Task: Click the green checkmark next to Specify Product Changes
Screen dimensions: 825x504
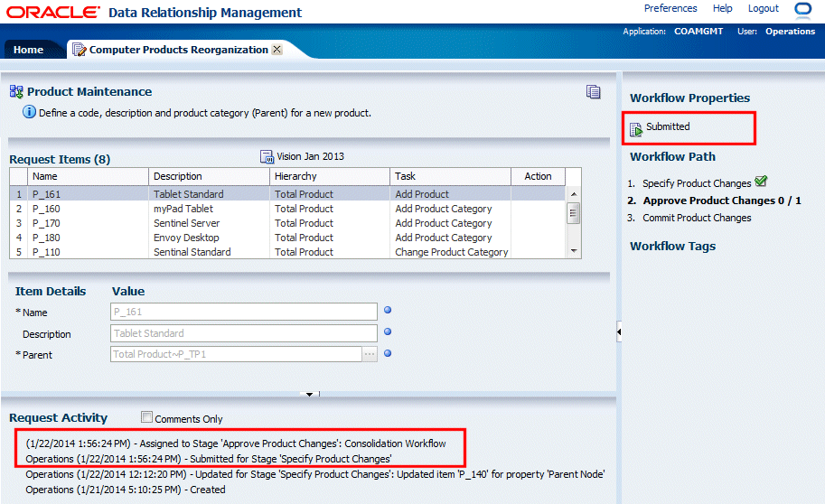Action: tap(761, 182)
